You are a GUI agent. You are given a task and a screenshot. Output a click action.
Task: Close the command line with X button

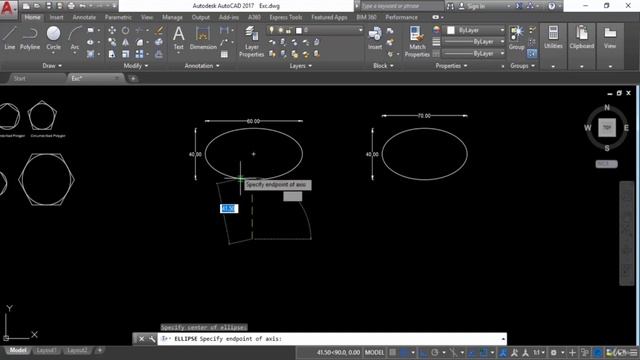[141, 339]
